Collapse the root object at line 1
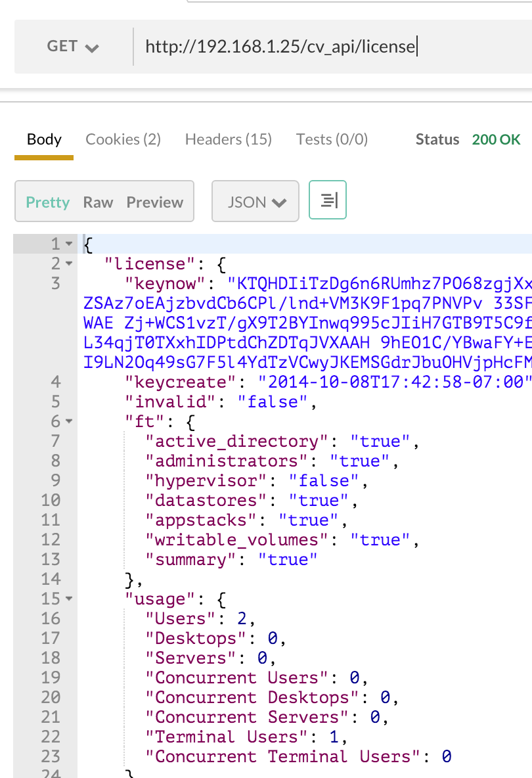The width and height of the screenshot is (532, 778). tap(69, 244)
